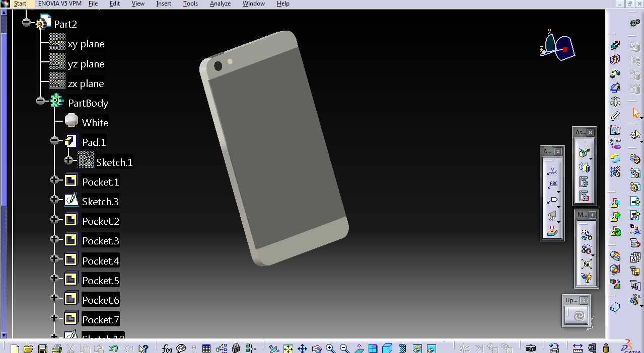
Task: Click the Manipulation icon in Move toolbar
Action: (x=586, y=235)
